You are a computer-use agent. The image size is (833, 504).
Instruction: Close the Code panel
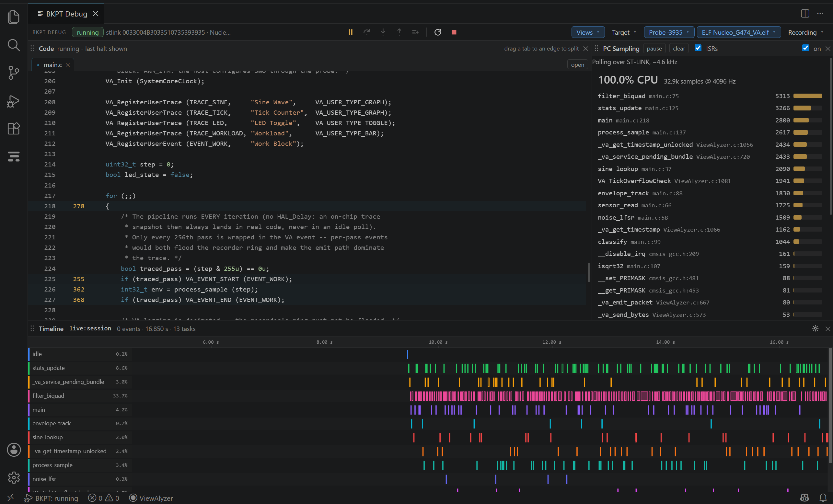click(586, 49)
